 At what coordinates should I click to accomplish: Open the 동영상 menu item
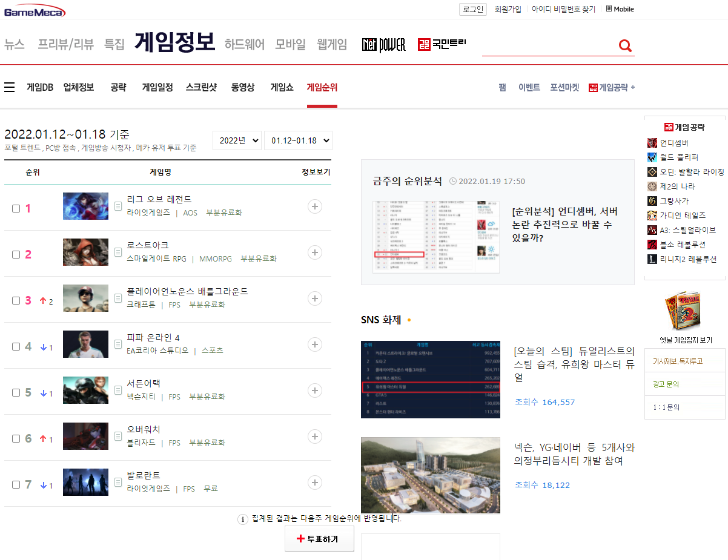[x=243, y=87]
